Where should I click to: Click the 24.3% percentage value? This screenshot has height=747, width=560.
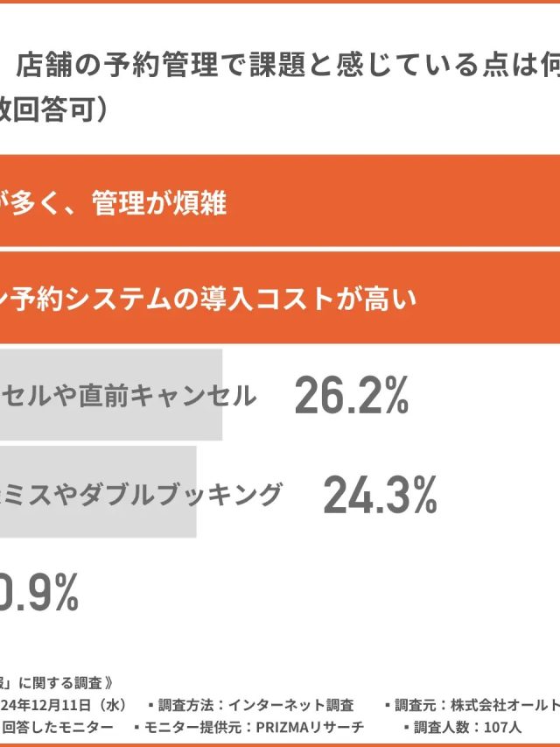(x=380, y=496)
